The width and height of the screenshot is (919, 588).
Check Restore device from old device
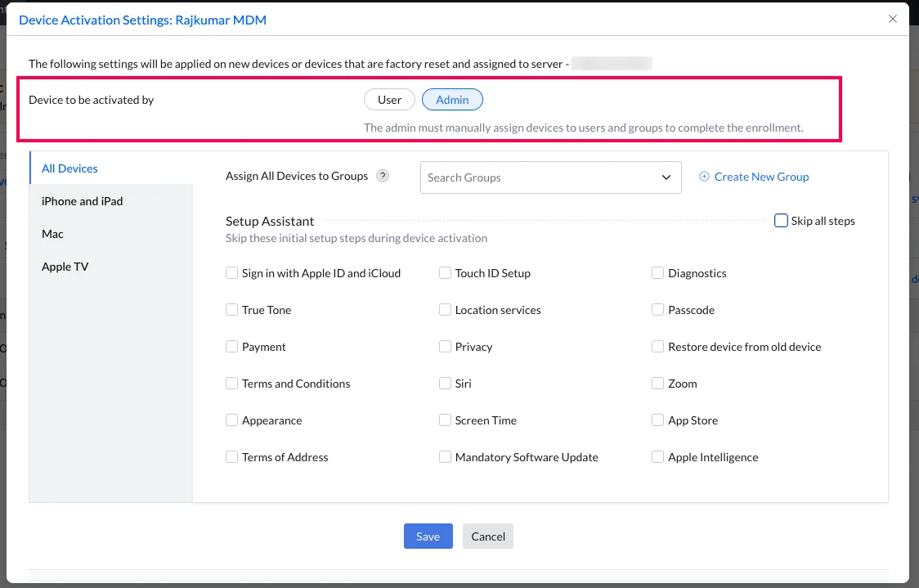(657, 347)
